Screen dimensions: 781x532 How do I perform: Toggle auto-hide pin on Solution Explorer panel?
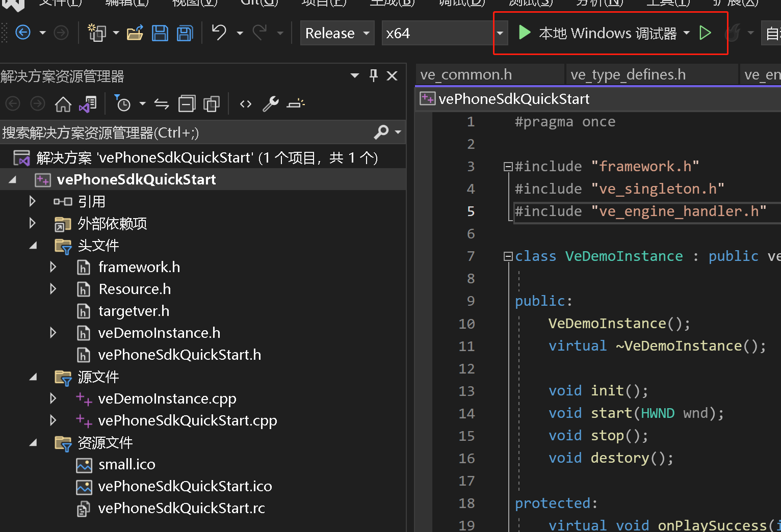(374, 76)
